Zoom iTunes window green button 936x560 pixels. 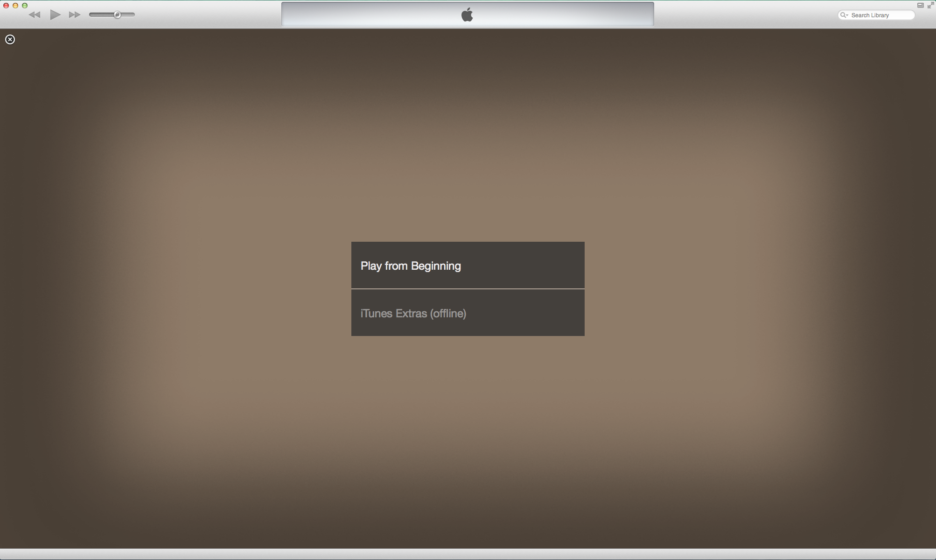25,6
